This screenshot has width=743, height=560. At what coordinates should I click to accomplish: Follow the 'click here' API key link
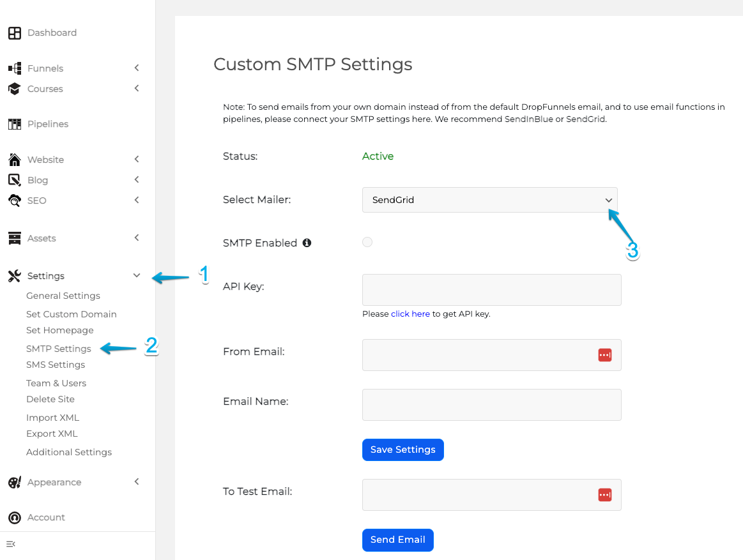(x=410, y=314)
